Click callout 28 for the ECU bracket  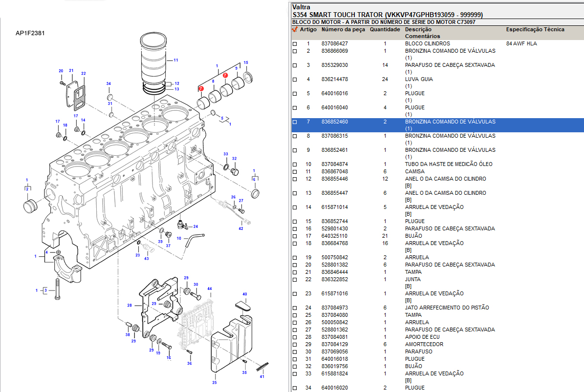(130, 306)
